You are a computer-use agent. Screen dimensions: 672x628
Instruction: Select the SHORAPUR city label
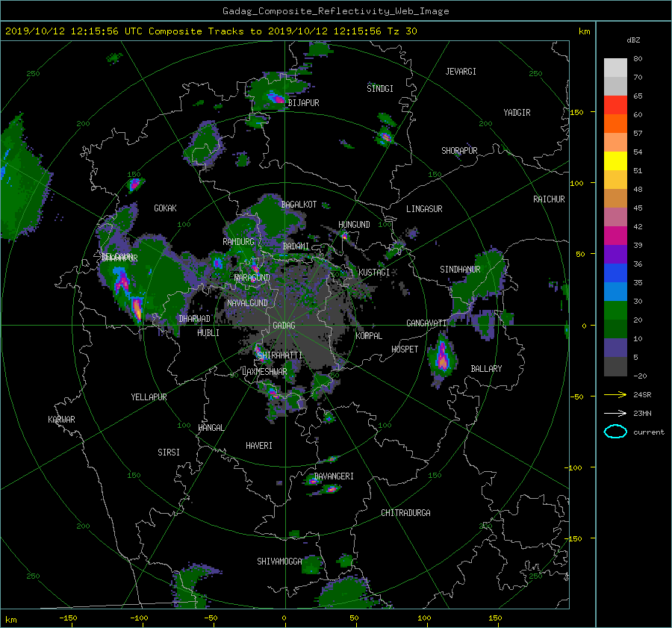pos(459,151)
